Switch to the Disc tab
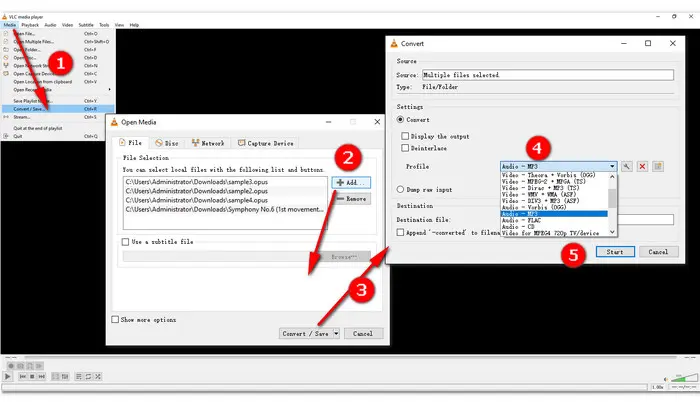Screen dimensions: 700x407 [x=167, y=143]
